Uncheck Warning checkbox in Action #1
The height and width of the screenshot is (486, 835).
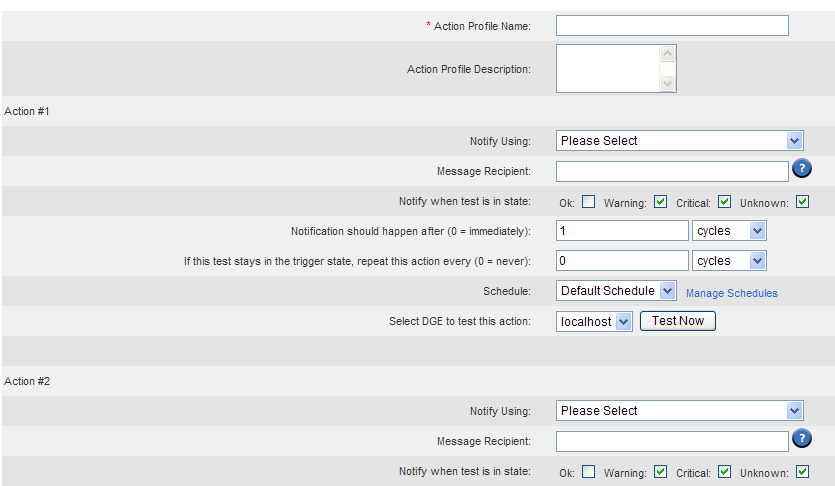click(x=660, y=202)
